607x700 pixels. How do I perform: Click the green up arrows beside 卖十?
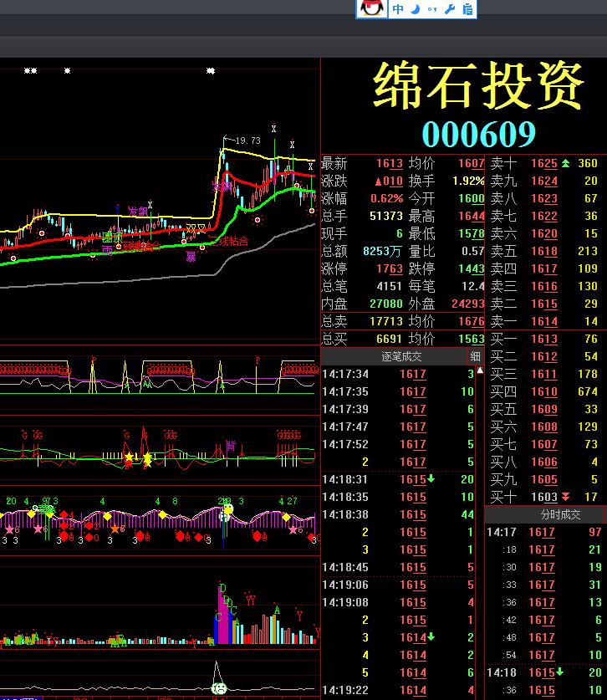click(565, 163)
